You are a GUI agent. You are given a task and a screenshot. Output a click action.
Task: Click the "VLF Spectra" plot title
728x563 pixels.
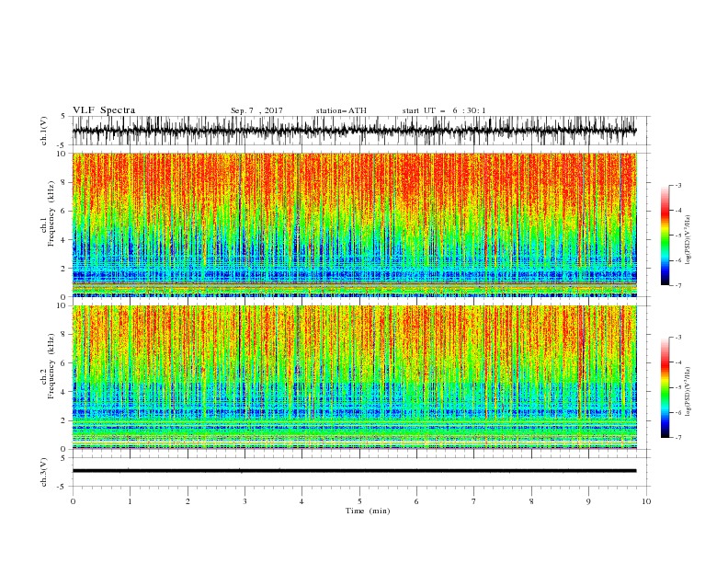[x=104, y=110]
